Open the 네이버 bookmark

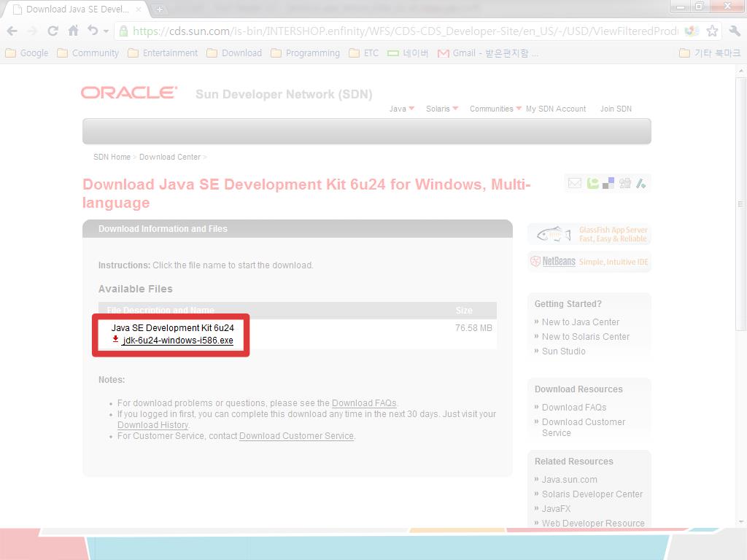[408, 52]
